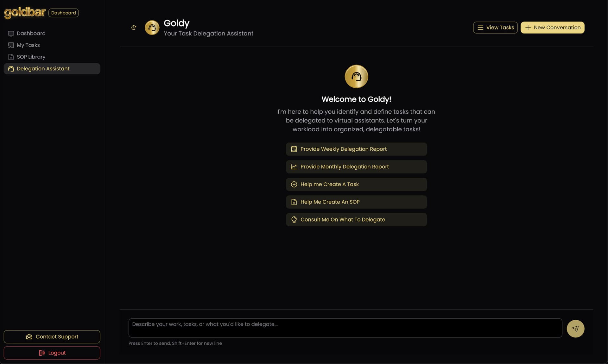The width and height of the screenshot is (608, 364).
Task: Click the refresh icon beside Goldy avatar
Action: tap(134, 28)
